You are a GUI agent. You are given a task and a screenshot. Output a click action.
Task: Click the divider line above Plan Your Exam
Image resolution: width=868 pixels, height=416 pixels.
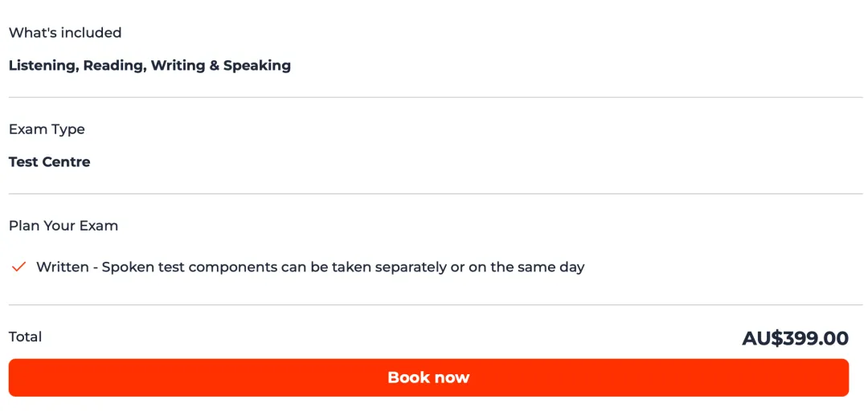click(434, 194)
